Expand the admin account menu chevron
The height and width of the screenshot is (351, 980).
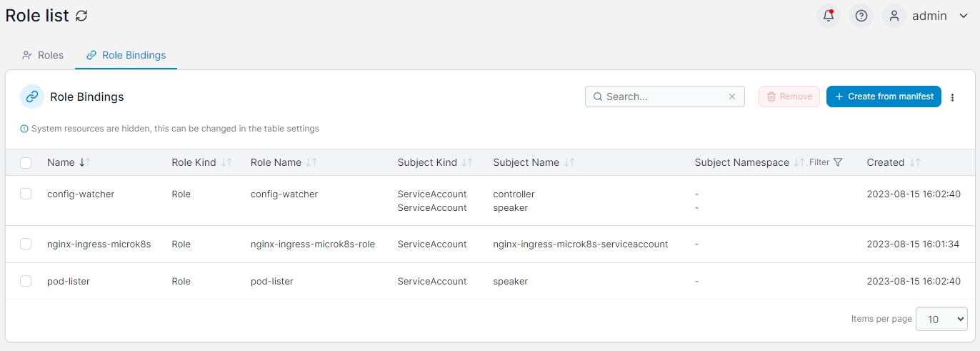(x=963, y=16)
